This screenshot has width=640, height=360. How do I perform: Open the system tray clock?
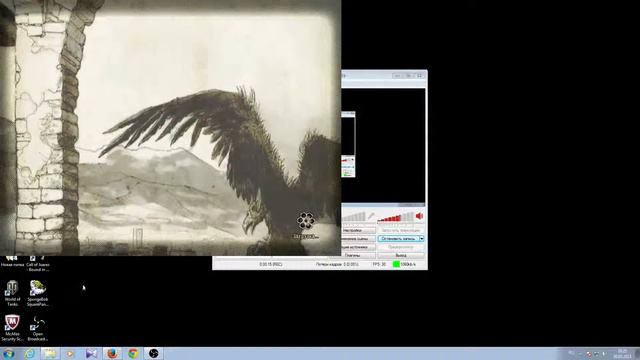click(x=622, y=353)
